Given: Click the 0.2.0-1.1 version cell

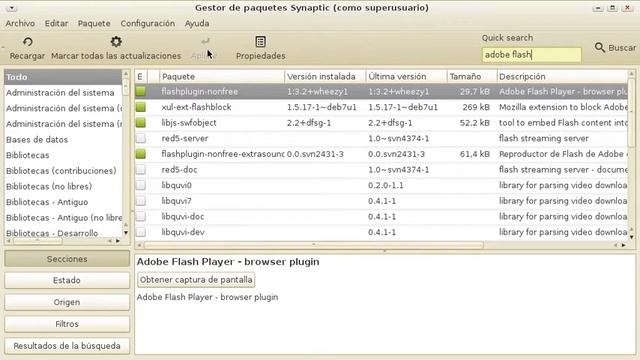Looking at the screenshot, I should 386,185.
